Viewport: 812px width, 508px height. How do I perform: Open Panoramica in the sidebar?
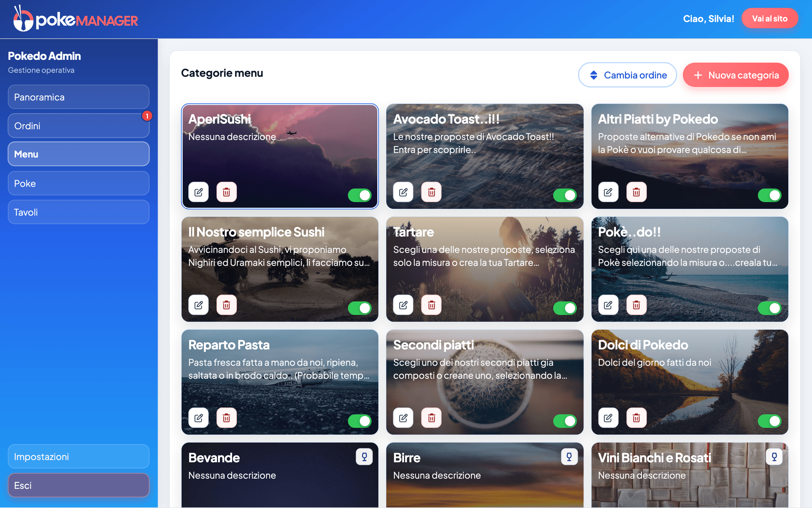point(78,97)
